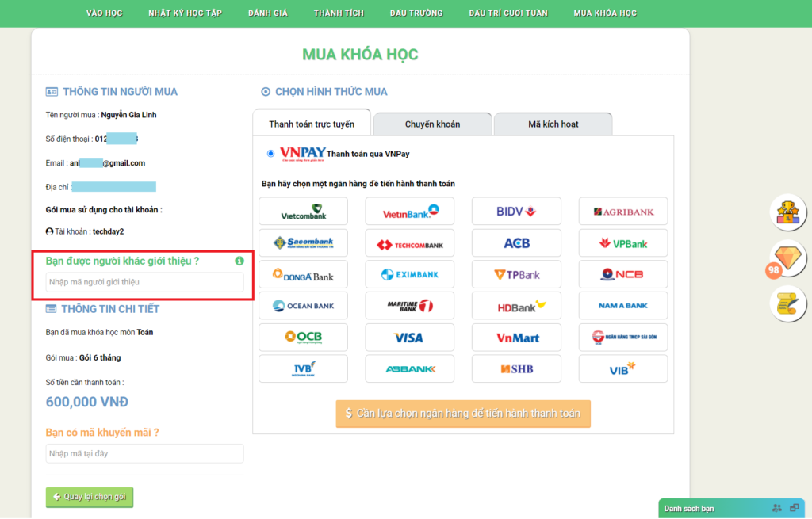Pick the VISA card payment option
The width and height of the screenshot is (812, 519).
coord(409,338)
